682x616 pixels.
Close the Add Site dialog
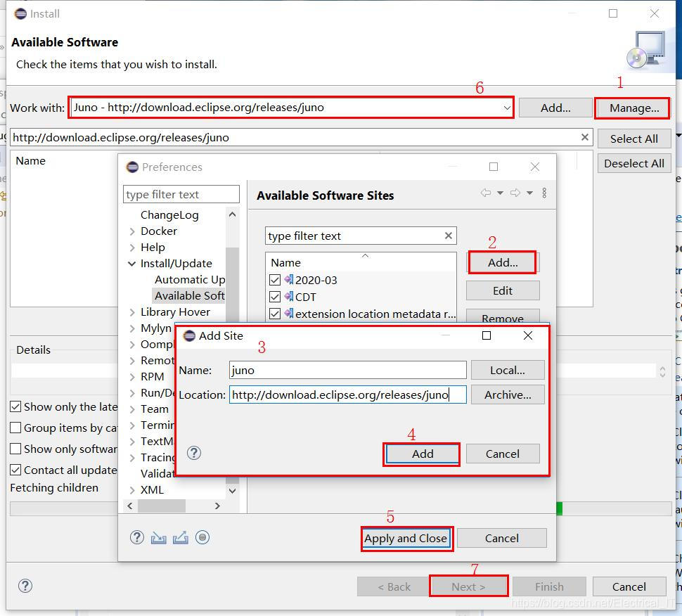pos(528,335)
